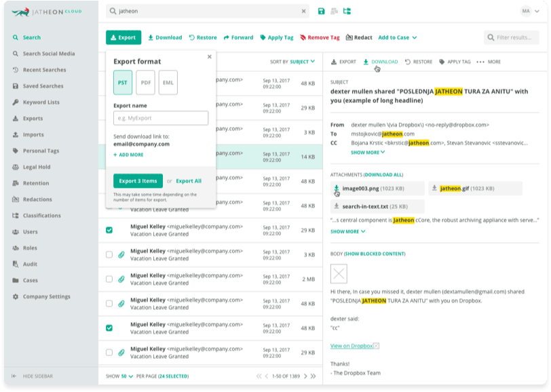This screenshot has height=392, width=551.
Task: Open the More actions menu in preview
Action: (x=489, y=62)
